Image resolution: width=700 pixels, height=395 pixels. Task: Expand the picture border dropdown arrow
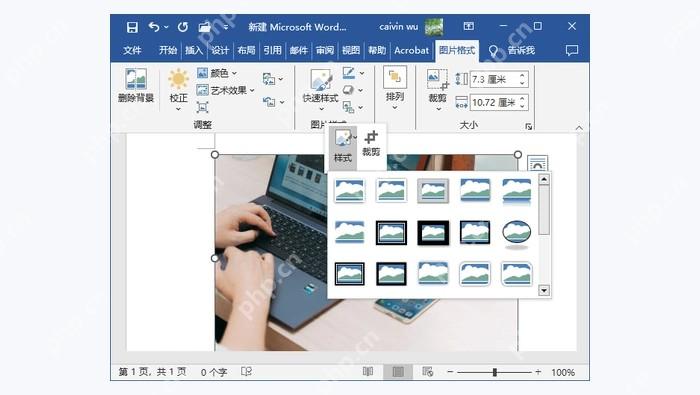(362, 73)
